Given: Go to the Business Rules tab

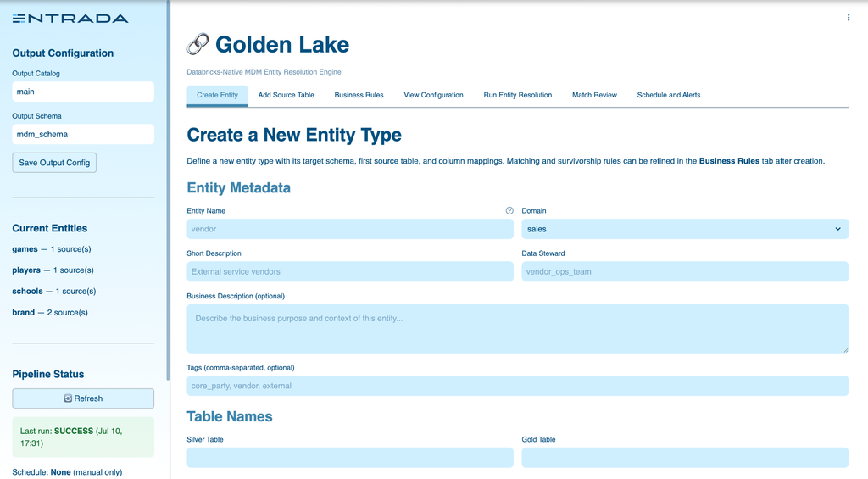Looking at the screenshot, I should 359,95.
